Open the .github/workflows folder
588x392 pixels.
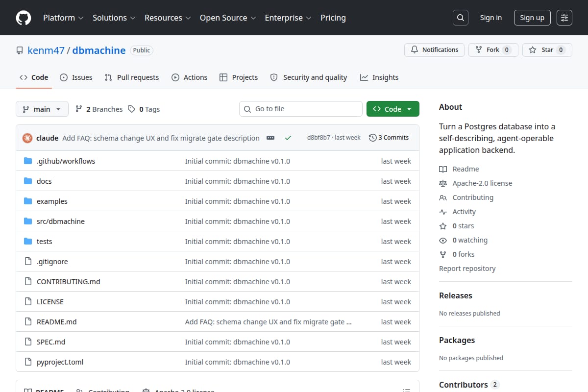click(x=66, y=161)
